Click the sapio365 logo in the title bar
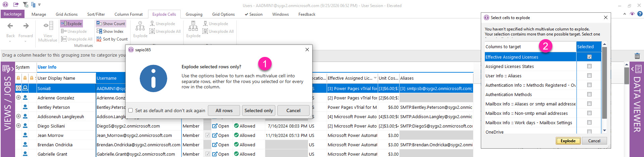The height and width of the screenshot is (157, 644). (5, 5)
